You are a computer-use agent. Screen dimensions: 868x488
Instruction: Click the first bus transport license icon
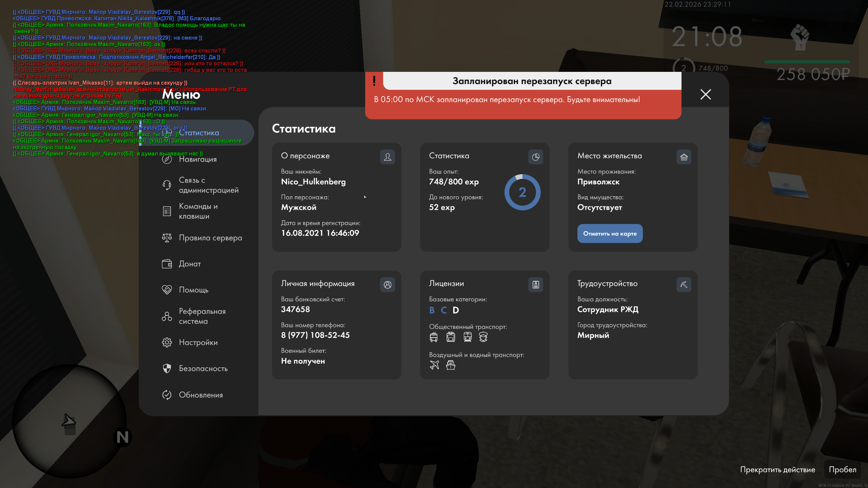pyautogui.click(x=434, y=337)
